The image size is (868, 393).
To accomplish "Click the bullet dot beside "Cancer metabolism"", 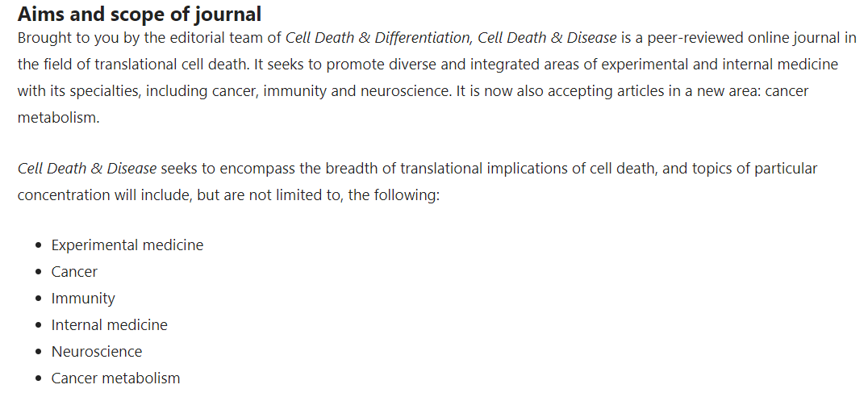I will (38, 378).
